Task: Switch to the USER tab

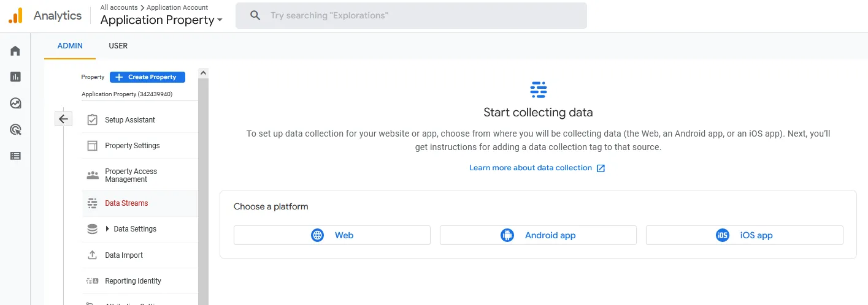Action: (x=118, y=46)
